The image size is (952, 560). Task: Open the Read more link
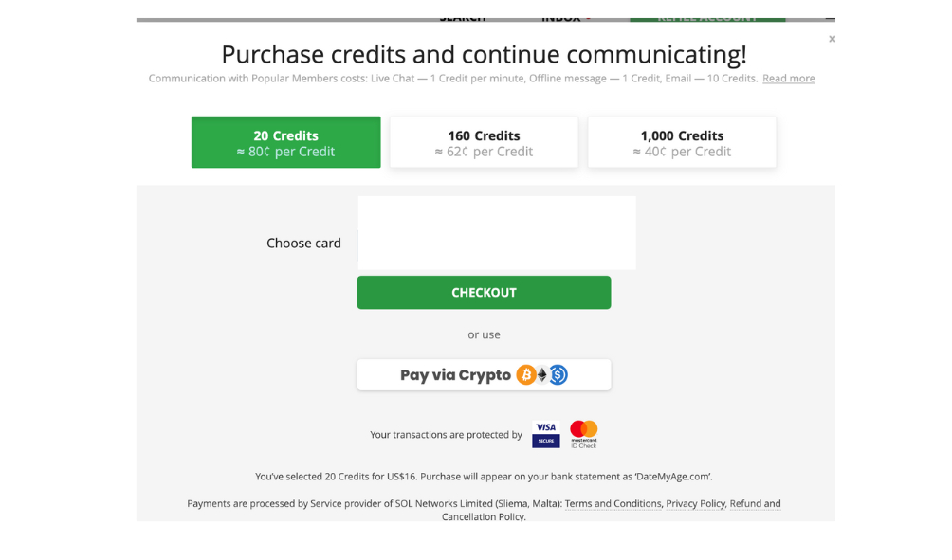pos(788,79)
